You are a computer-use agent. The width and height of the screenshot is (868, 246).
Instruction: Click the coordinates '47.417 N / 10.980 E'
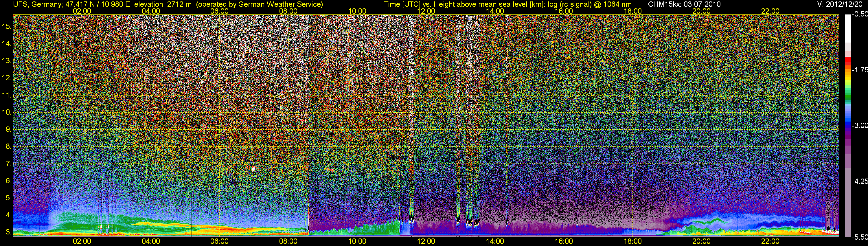99,4
